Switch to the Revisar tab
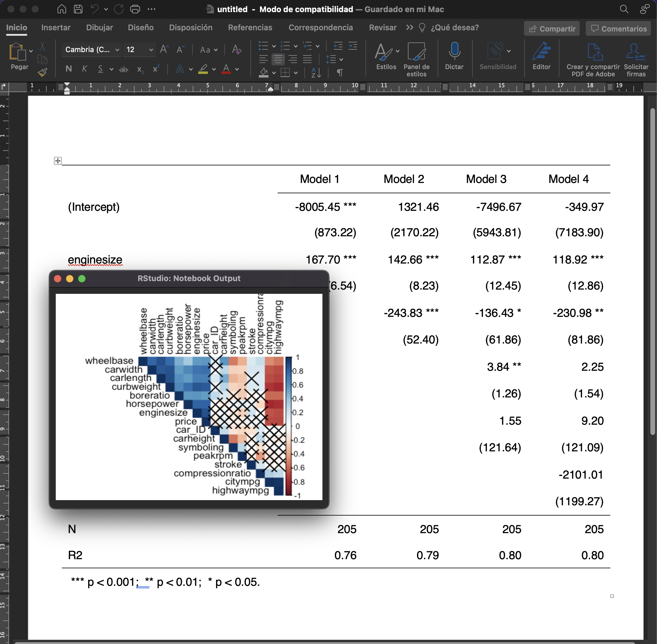657x644 pixels. (383, 27)
